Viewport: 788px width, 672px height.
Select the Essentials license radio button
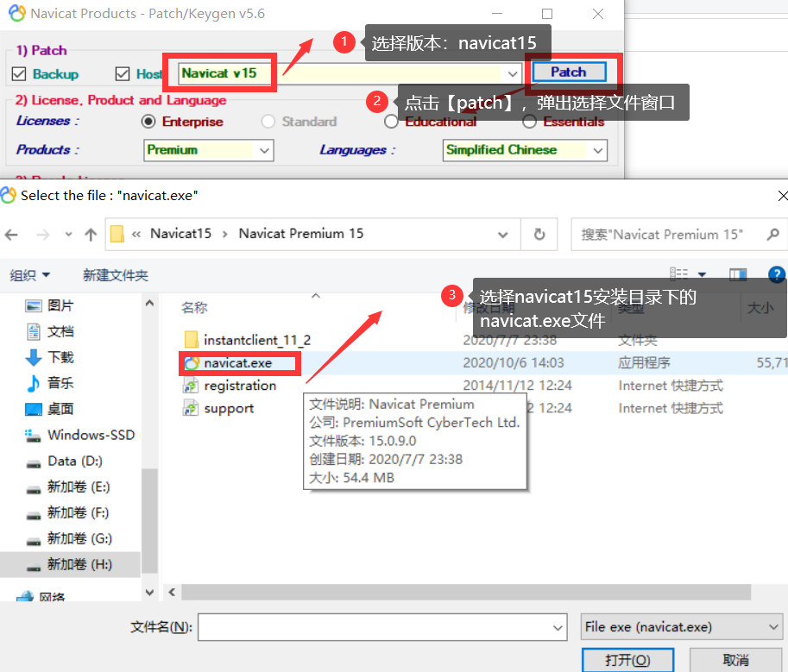tap(529, 122)
